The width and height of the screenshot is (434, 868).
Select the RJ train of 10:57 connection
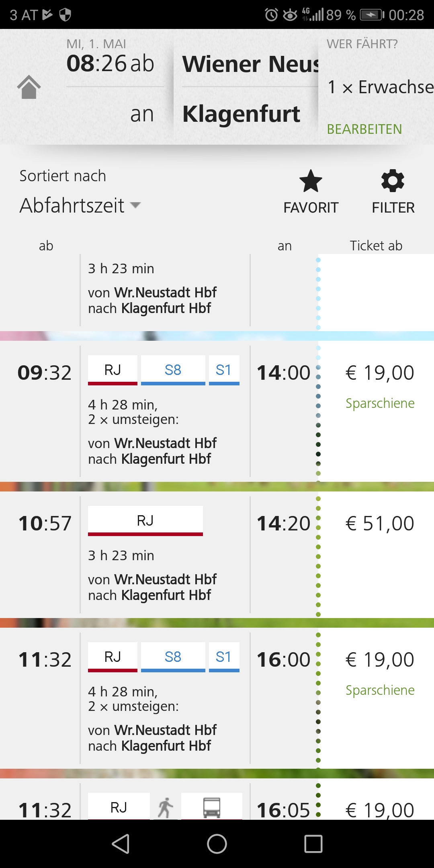(x=145, y=521)
